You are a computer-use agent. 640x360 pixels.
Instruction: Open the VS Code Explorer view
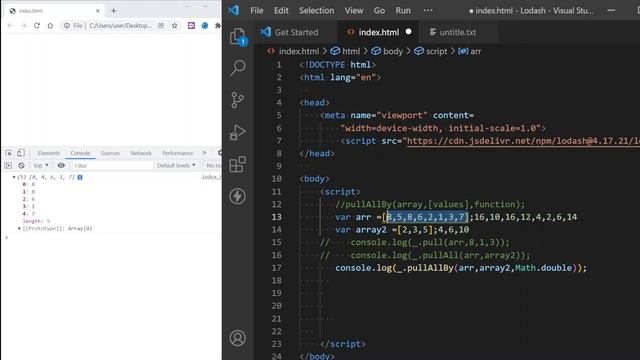pos(238,37)
